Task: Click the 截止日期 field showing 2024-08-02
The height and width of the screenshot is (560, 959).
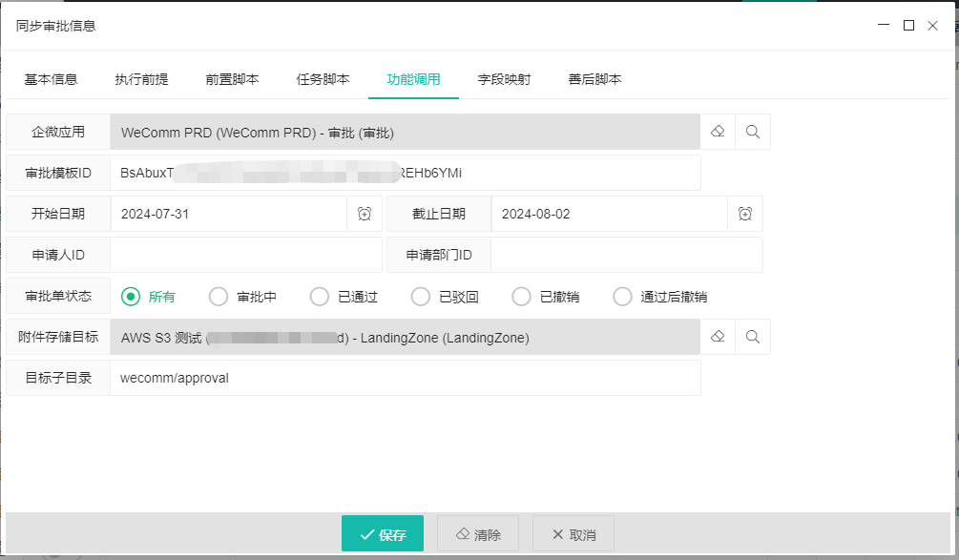Action: tap(609, 214)
